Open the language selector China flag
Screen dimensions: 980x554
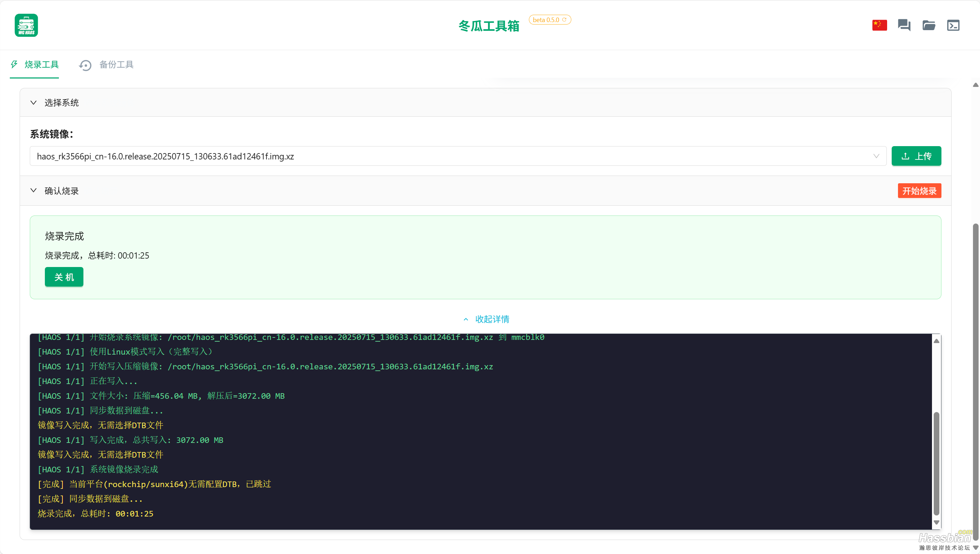click(879, 25)
